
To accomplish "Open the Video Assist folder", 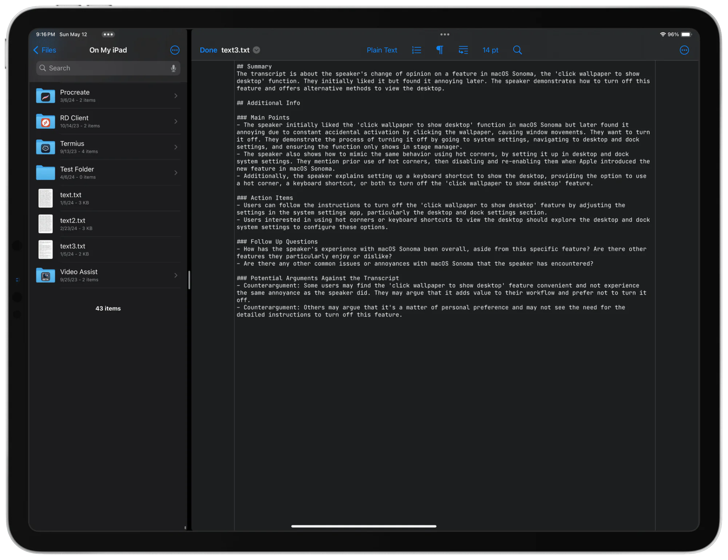I will coord(108,275).
